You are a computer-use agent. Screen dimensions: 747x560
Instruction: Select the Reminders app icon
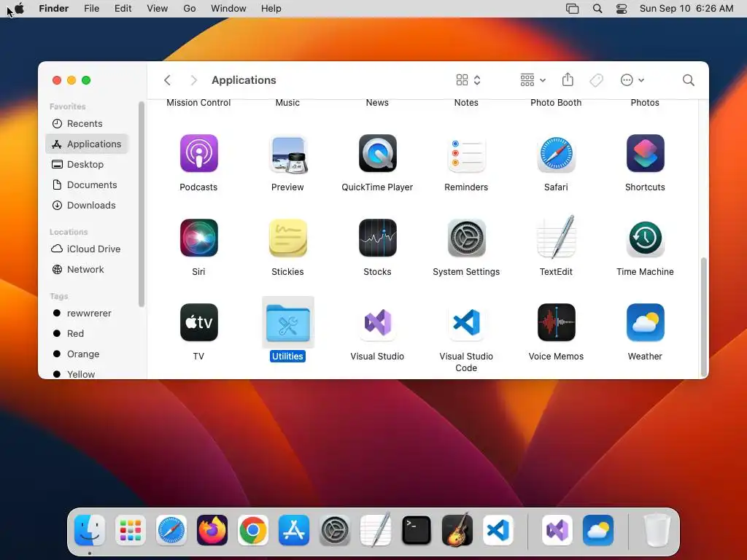[x=466, y=153]
